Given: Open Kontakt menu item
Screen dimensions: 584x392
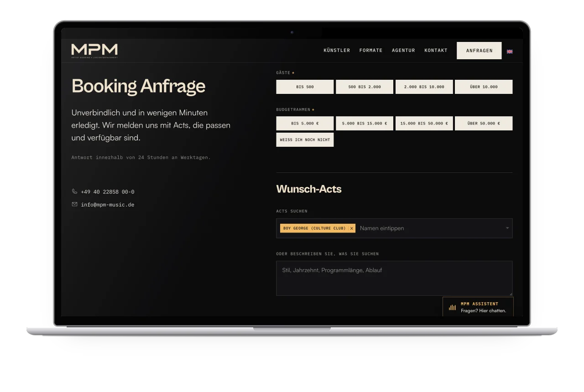Looking at the screenshot, I should [x=436, y=51].
